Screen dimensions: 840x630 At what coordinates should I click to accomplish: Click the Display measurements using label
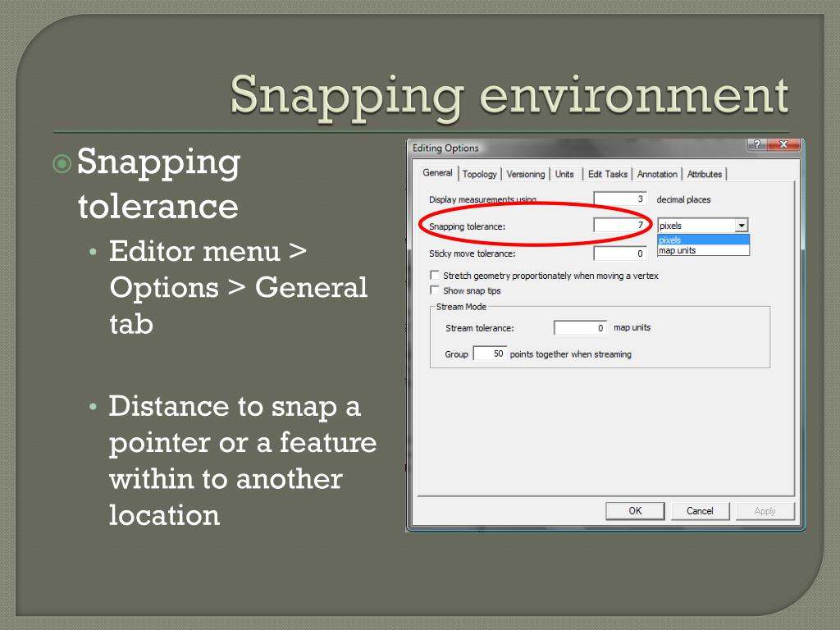coord(482,199)
